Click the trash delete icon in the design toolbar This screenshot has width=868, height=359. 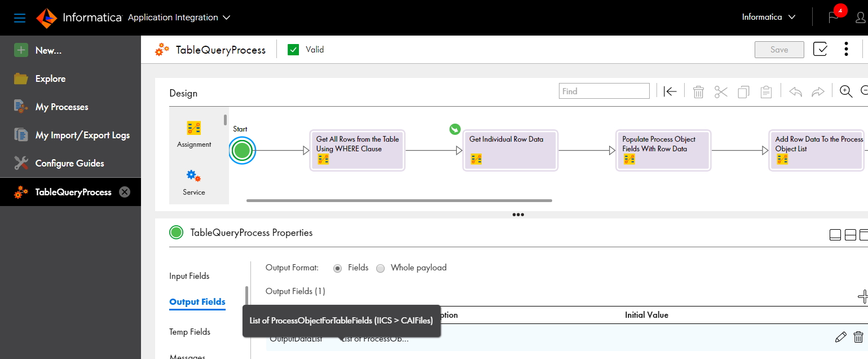click(x=698, y=91)
